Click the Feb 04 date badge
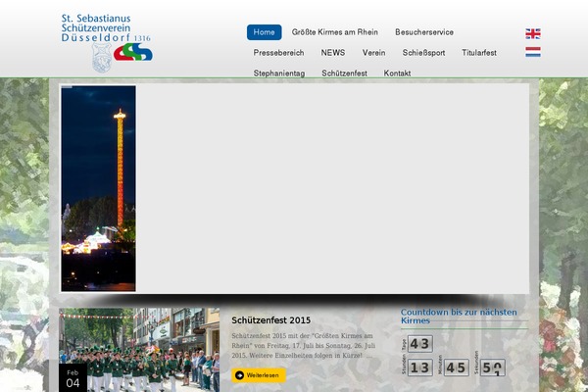The image size is (588, 392). point(73,378)
